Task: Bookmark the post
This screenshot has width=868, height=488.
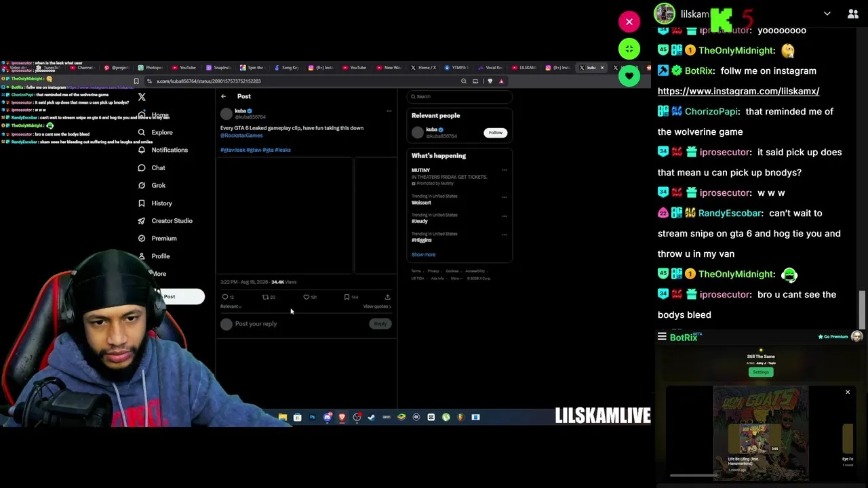Action: pos(347,297)
